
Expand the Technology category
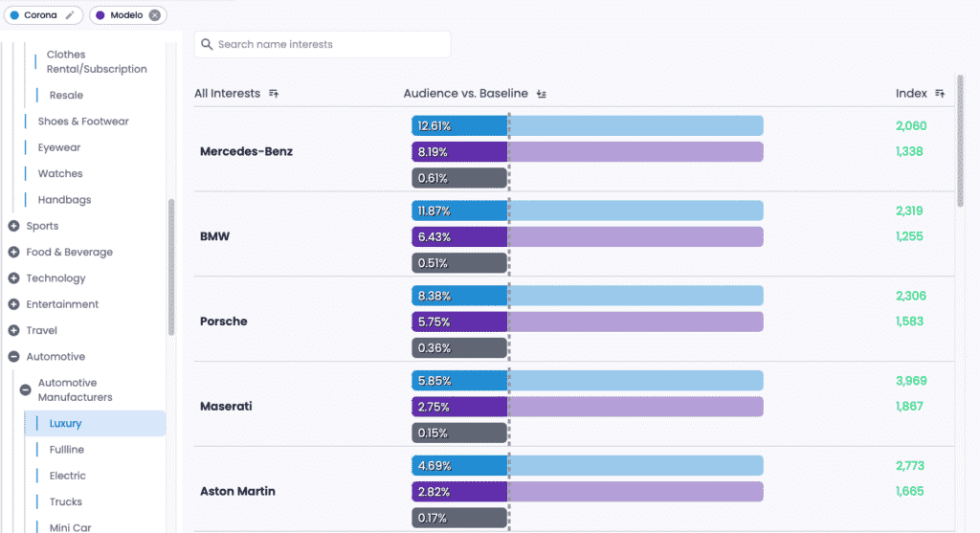coord(13,278)
